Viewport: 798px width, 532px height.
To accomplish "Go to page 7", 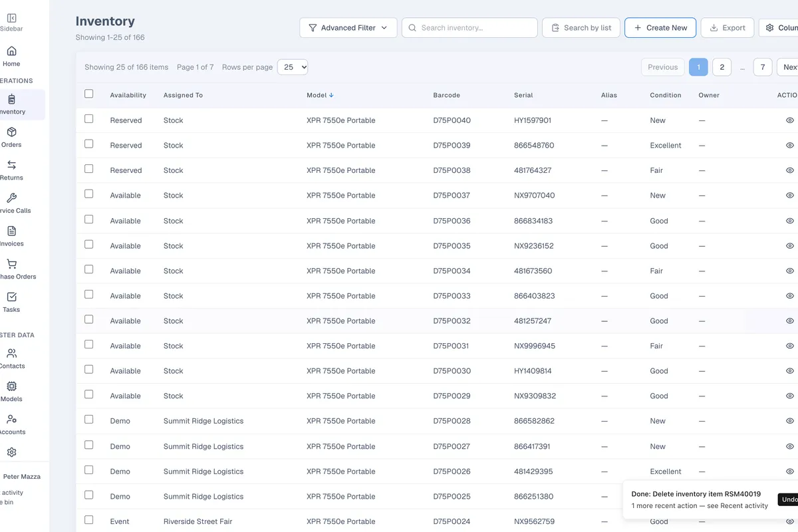I will pyautogui.click(x=763, y=67).
